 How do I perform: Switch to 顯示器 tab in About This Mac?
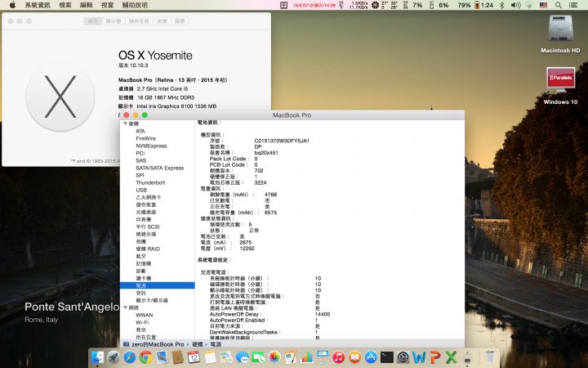click(x=114, y=21)
